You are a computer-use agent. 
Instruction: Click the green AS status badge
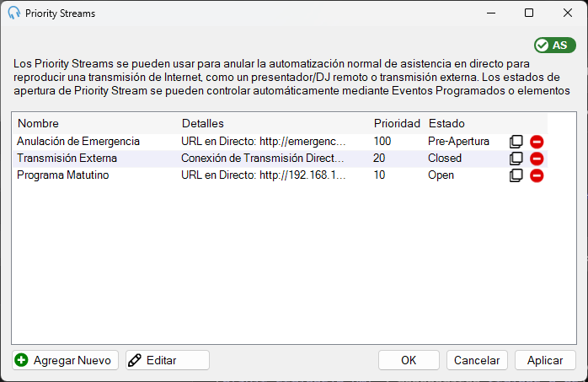tap(555, 45)
